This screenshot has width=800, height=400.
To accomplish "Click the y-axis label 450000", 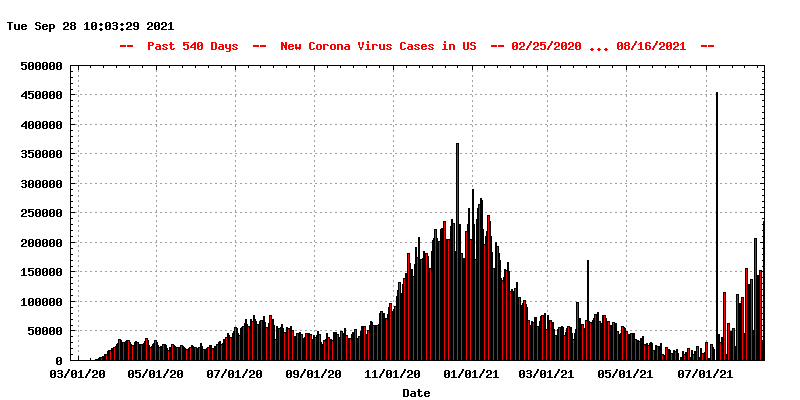I will (41, 95).
